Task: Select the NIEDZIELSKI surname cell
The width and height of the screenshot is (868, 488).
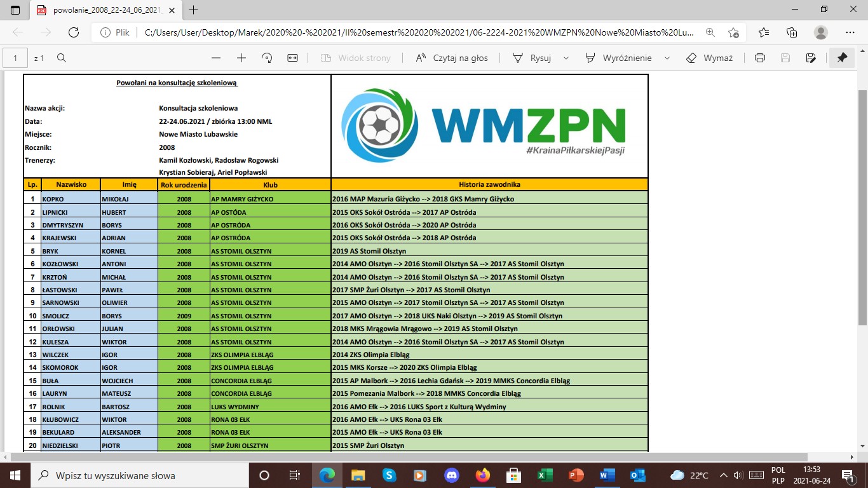Action: [71, 445]
